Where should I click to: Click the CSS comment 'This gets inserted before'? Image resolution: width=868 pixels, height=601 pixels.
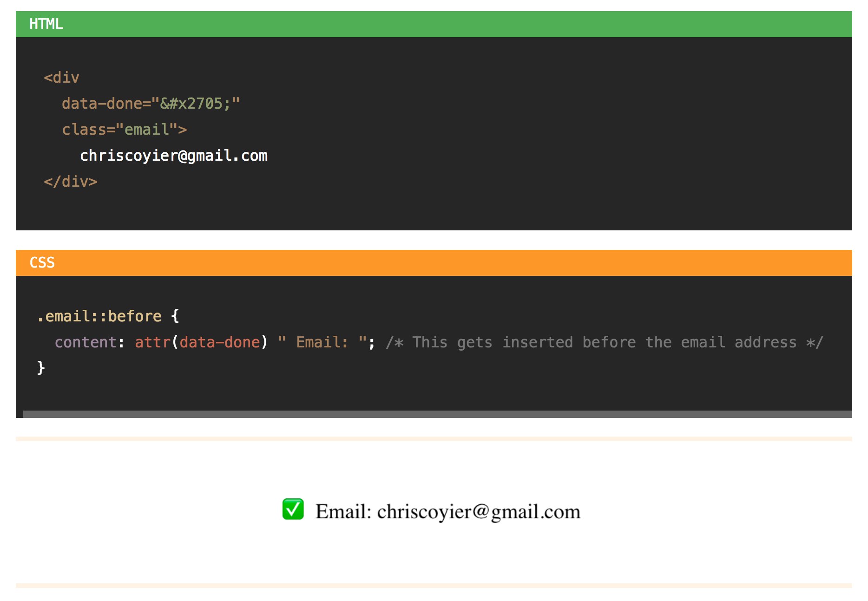524,342
